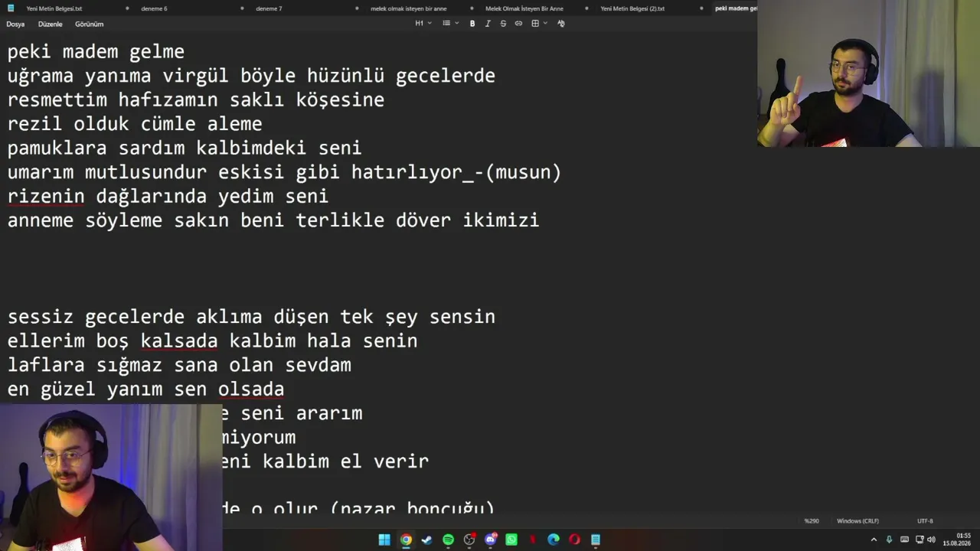The image size is (980, 551).
Task: Click the line starting 'anneme söyleme sakın'
Action: [x=273, y=220]
